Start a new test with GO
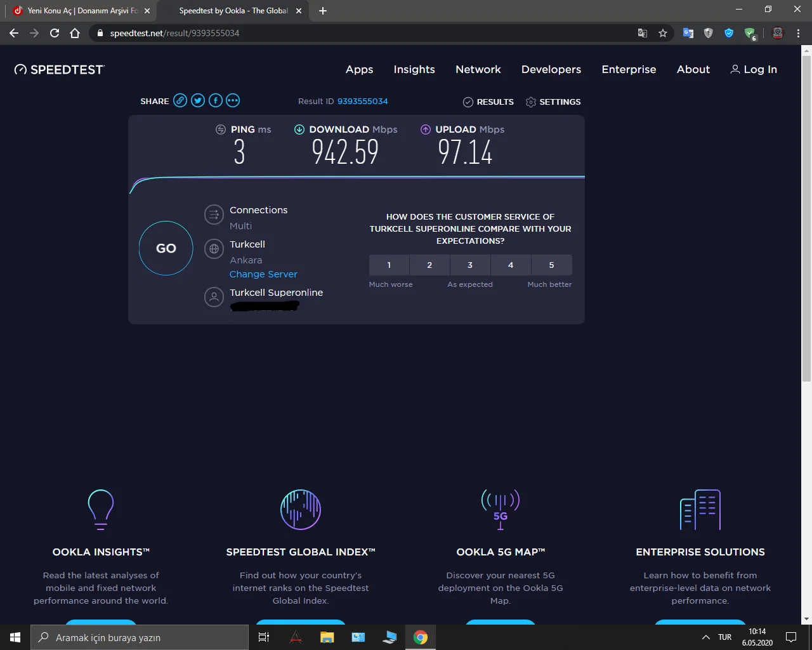The width and height of the screenshot is (812, 650). click(x=166, y=248)
